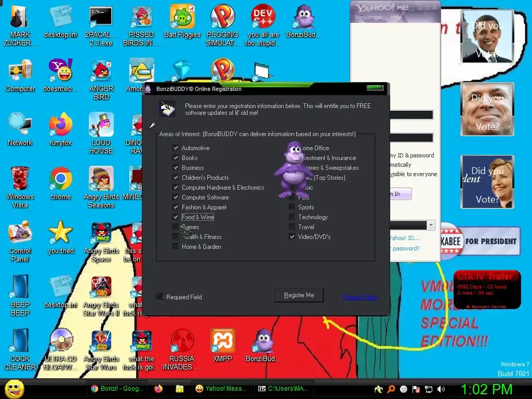Click the taskbar file explorer folder icon
The image size is (532, 399).
pyautogui.click(x=179, y=389)
